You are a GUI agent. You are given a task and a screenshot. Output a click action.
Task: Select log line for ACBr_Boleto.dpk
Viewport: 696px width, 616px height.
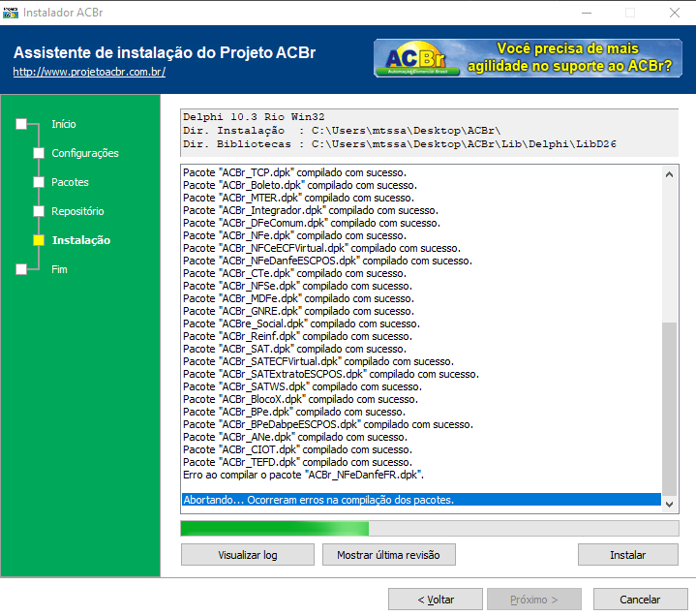point(421,185)
